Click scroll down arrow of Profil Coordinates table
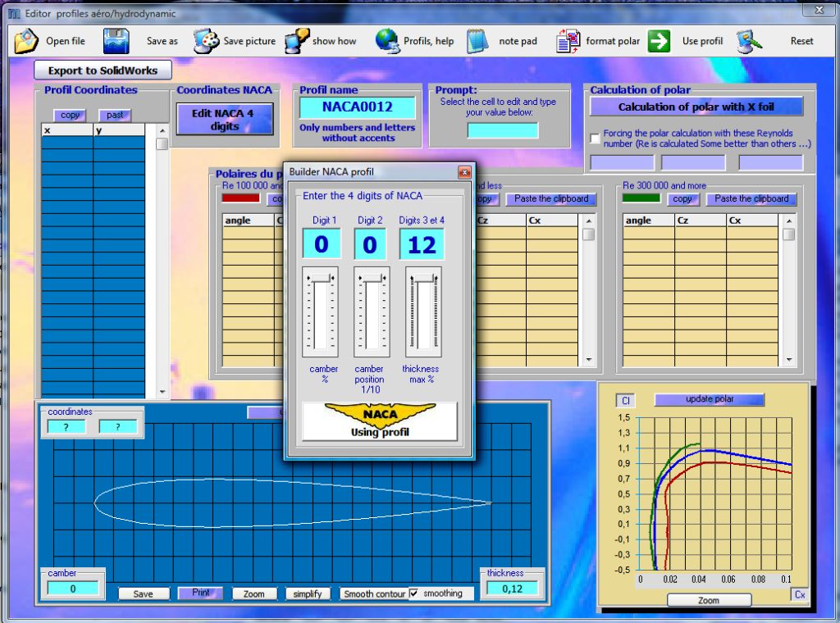The height and width of the screenshot is (623, 840). 162,392
